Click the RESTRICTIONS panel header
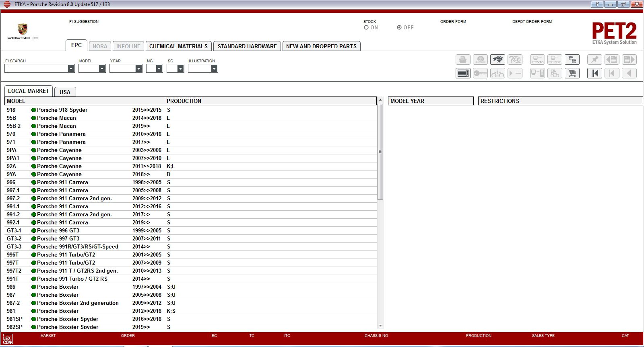The width and height of the screenshot is (644, 347). coord(560,101)
